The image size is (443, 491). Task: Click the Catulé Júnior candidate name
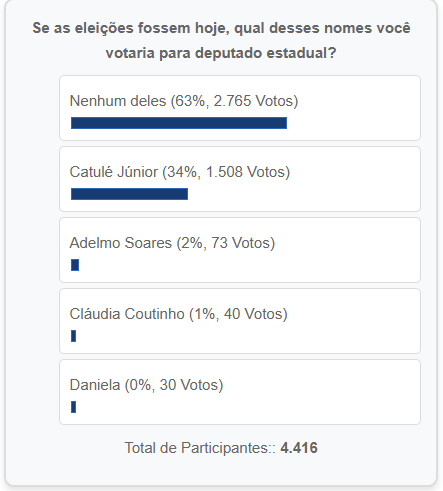click(114, 172)
